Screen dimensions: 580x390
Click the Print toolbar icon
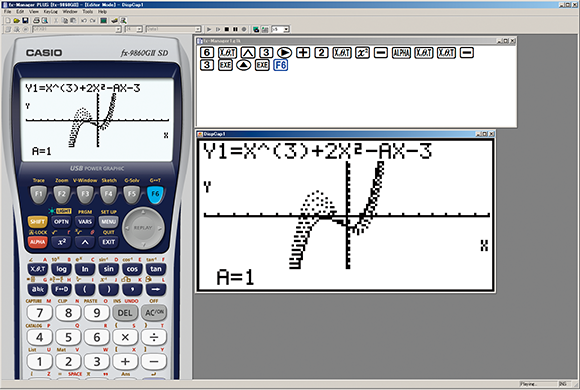tap(36, 20)
